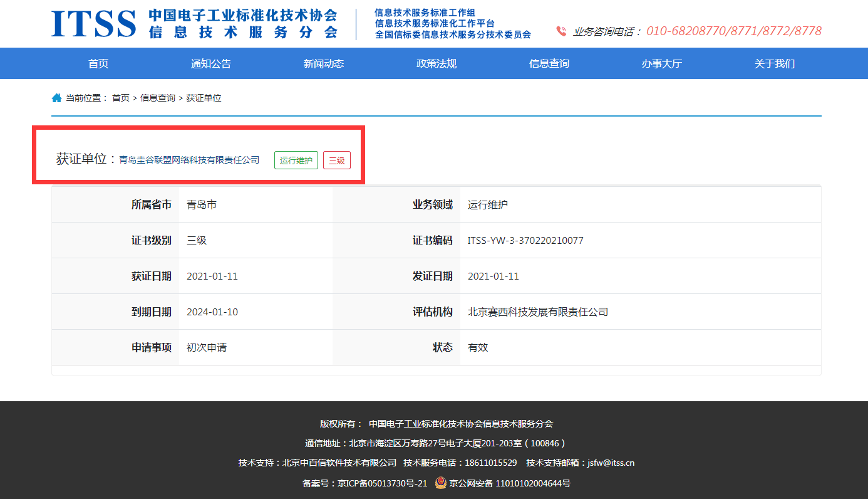Open 政策法规 in the navigation bar
The width and height of the screenshot is (868, 499).
coord(436,63)
